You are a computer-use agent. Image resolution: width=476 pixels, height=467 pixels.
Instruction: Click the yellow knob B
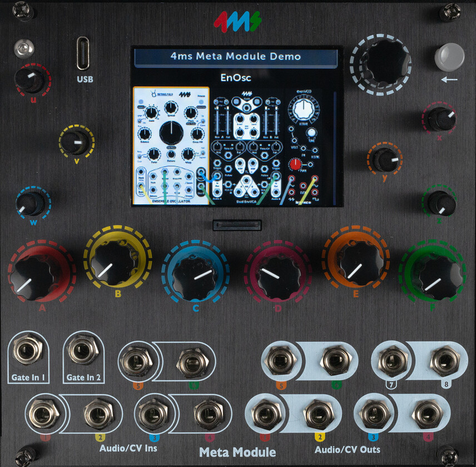click(113, 264)
